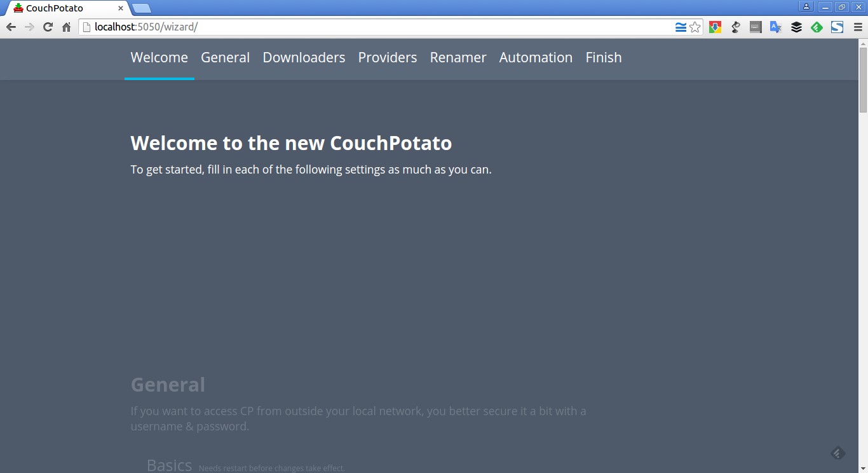The width and height of the screenshot is (868, 473).
Task: Jump to the Finish wizard tab
Action: pyautogui.click(x=604, y=57)
